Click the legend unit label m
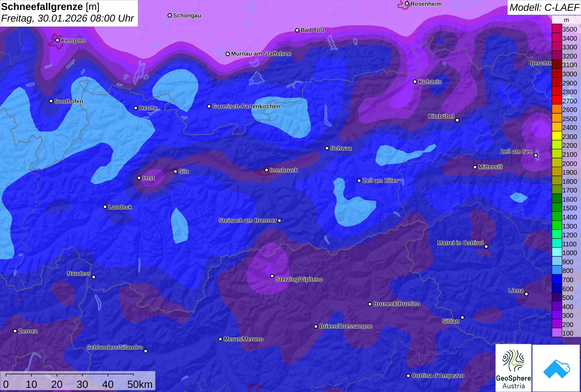The image size is (581, 392). click(x=566, y=20)
